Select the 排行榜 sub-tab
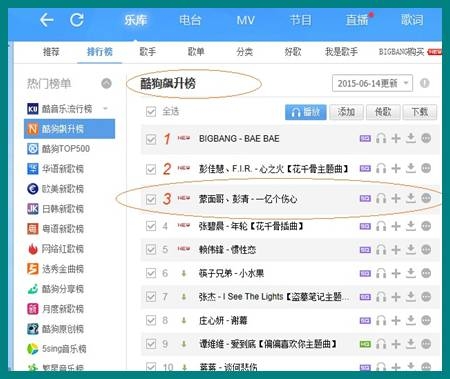The width and height of the screenshot is (450, 379). coord(99,52)
